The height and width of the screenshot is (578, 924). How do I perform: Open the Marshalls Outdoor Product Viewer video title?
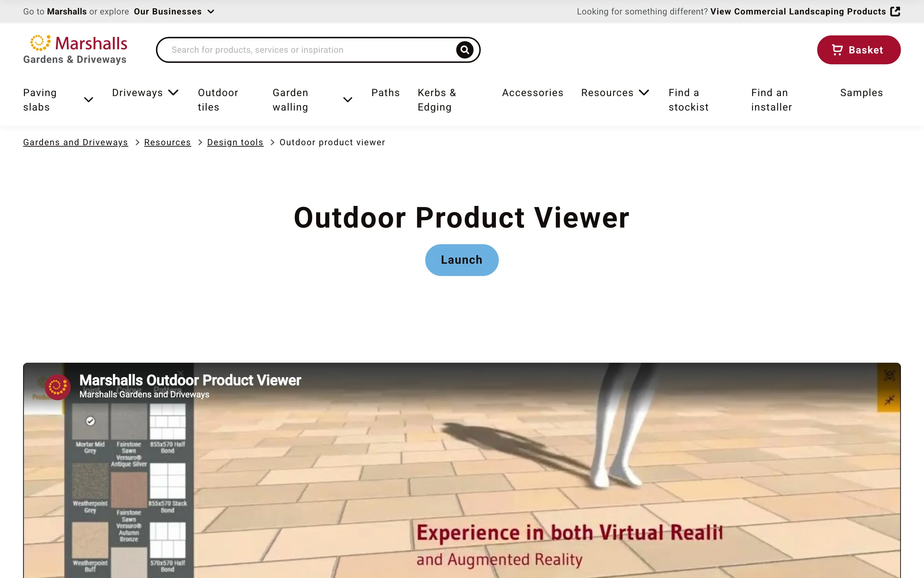click(190, 380)
